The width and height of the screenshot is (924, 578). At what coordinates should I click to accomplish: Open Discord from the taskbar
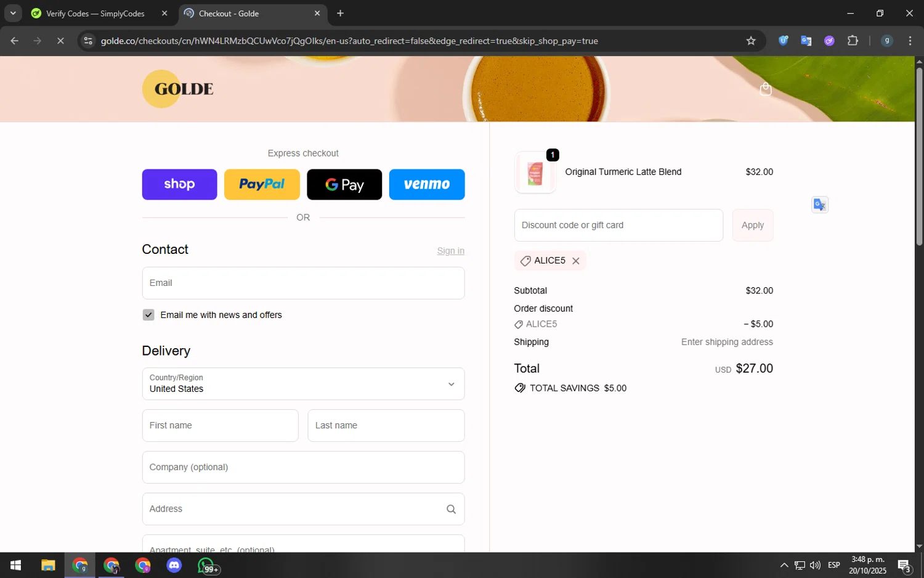(174, 565)
